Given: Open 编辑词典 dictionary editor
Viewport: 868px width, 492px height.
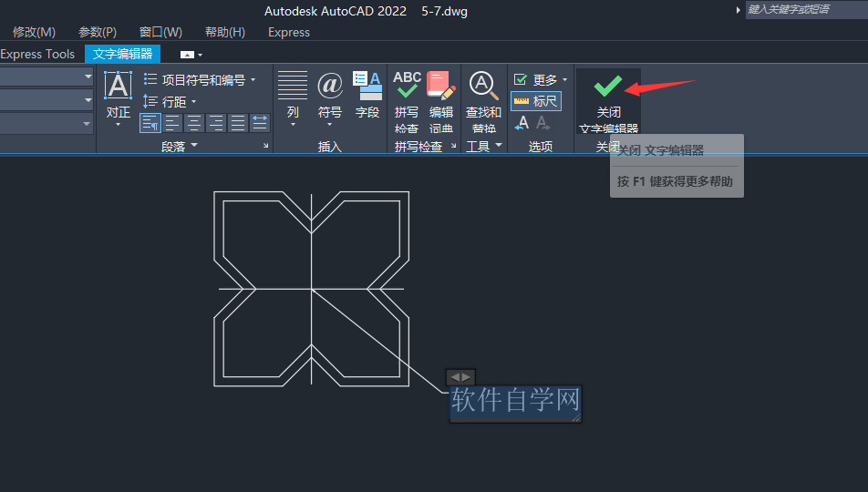Looking at the screenshot, I should pyautogui.click(x=441, y=102).
